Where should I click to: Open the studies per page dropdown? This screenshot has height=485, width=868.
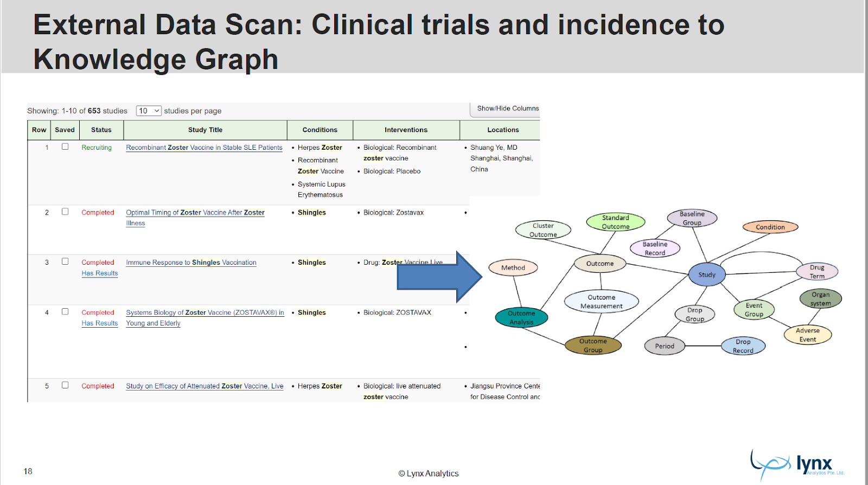pyautogui.click(x=149, y=111)
